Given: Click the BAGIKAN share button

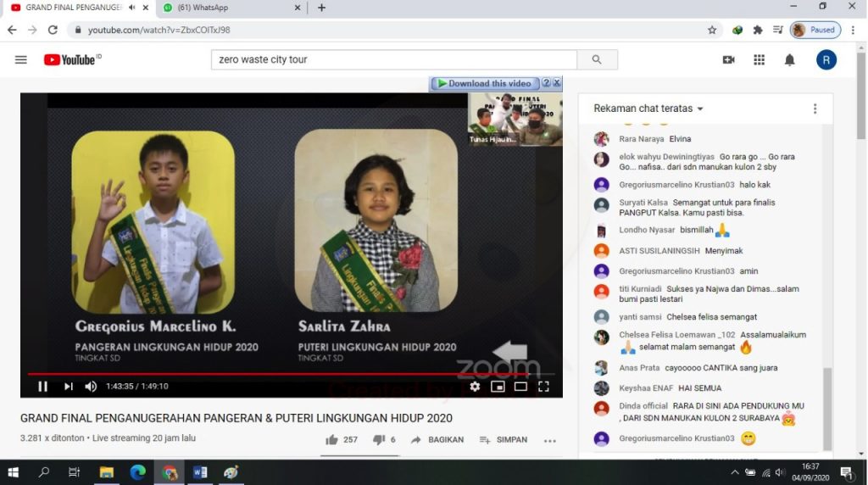Looking at the screenshot, I should (437, 440).
